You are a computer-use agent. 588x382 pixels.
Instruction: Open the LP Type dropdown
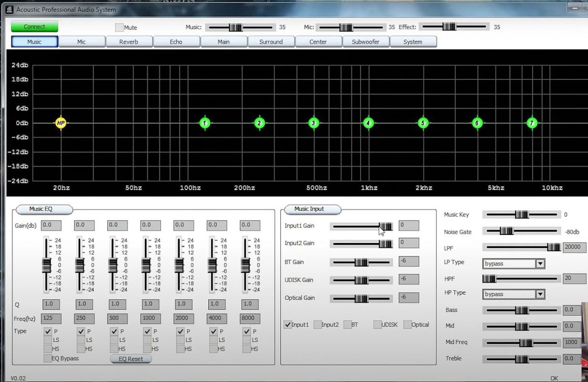point(540,264)
